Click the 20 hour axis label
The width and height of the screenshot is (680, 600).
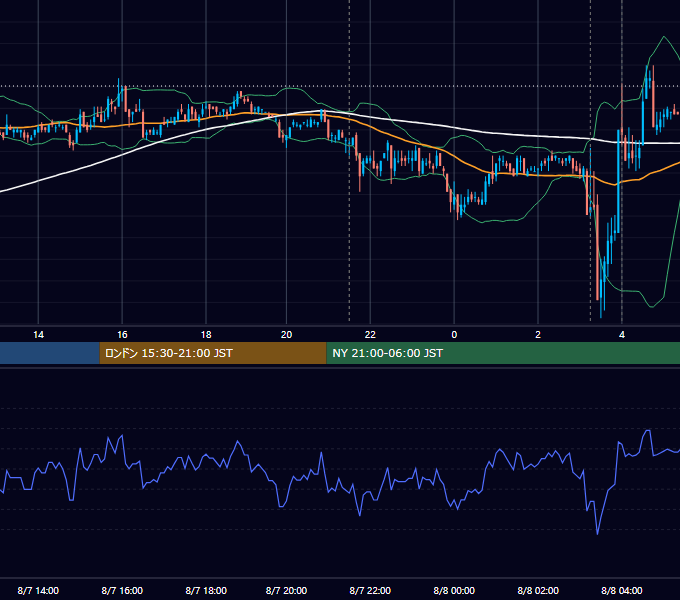tap(286, 335)
